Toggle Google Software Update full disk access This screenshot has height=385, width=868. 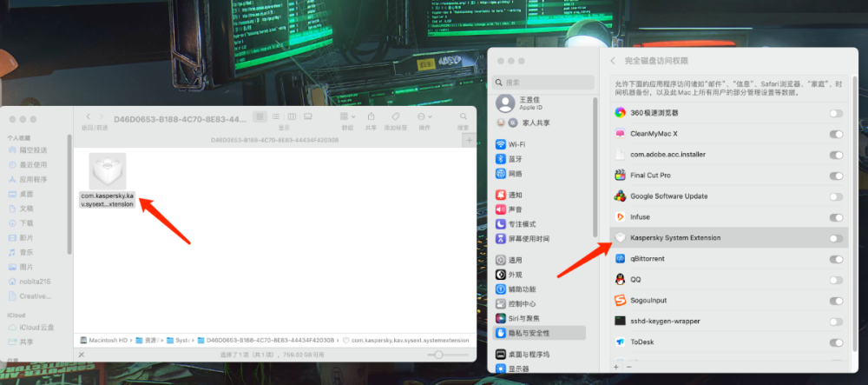(x=836, y=196)
